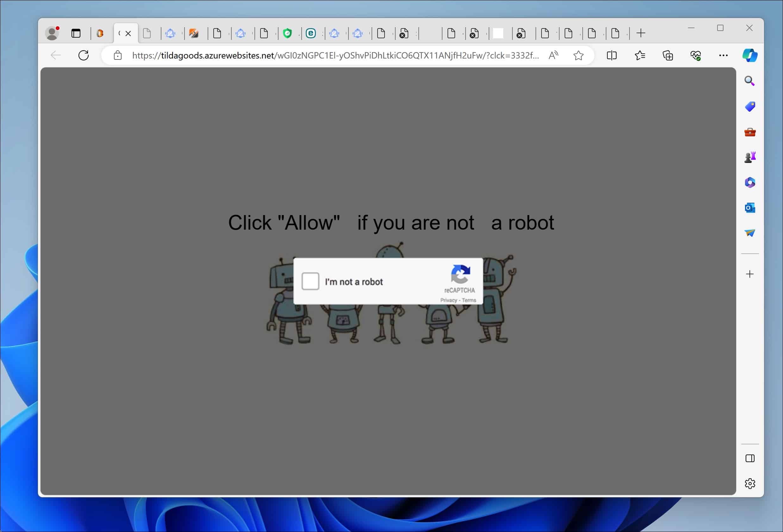View site information via lock icon
This screenshot has height=532, width=783.
click(x=118, y=55)
